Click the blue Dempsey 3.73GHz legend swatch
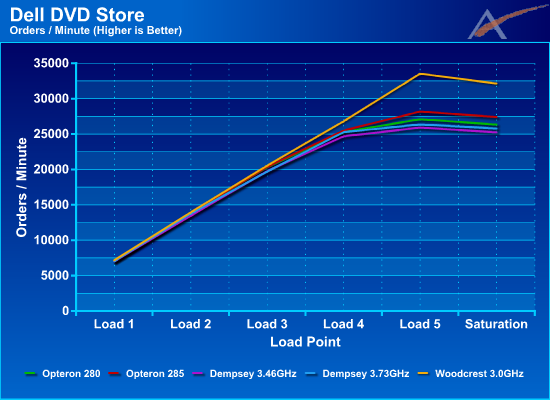This screenshot has height=400, width=550. click(311, 374)
